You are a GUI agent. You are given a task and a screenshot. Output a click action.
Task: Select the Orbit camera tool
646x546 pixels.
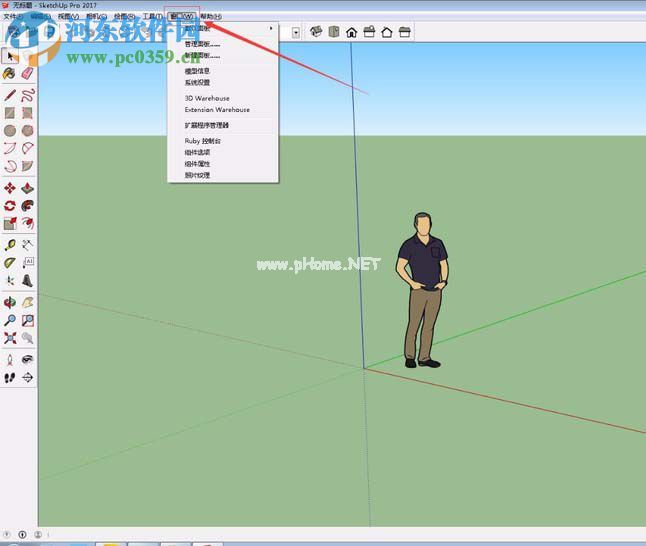tap(10, 302)
